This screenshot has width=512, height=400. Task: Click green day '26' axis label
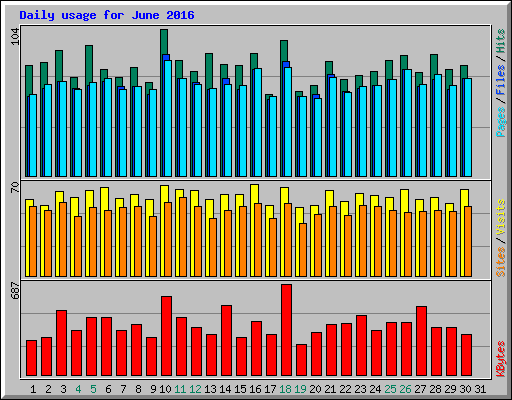click(405, 389)
